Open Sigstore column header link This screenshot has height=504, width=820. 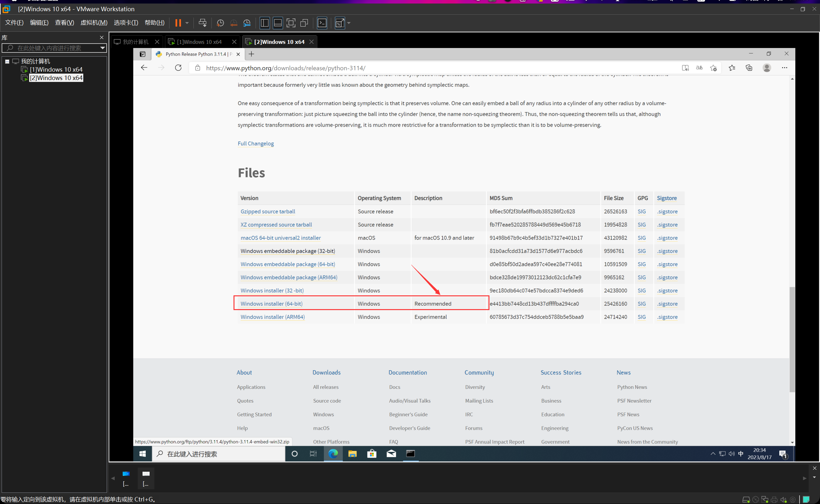tap(667, 198)
